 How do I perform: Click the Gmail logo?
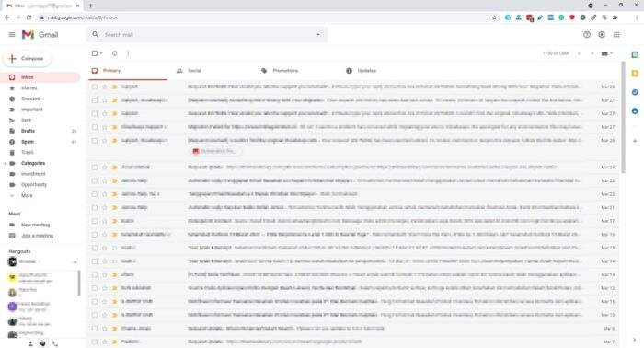pos(40,34)
